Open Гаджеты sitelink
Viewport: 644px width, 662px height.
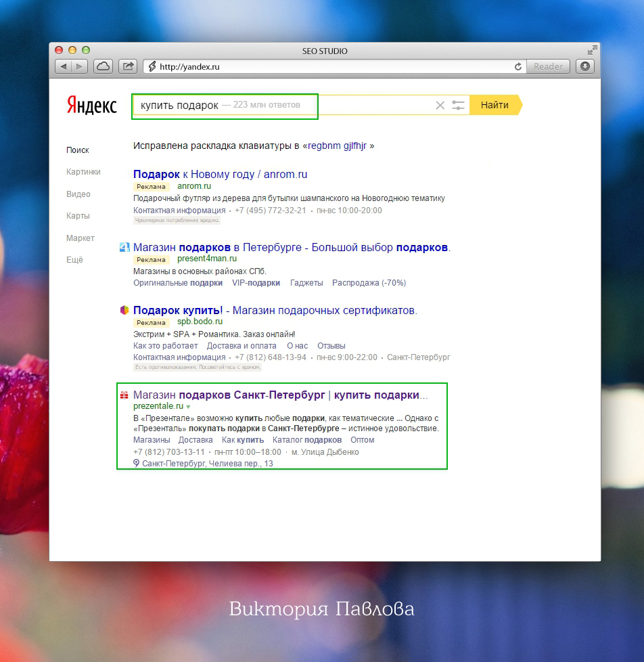306,283
